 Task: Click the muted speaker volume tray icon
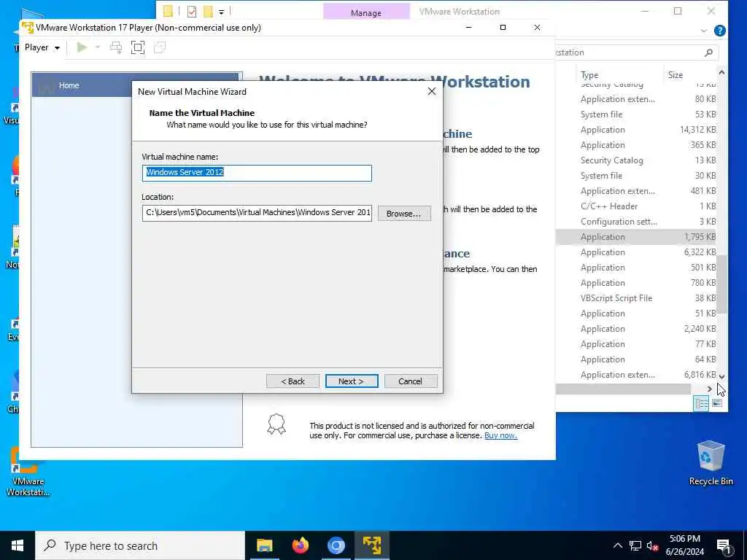tap(652, 545)
